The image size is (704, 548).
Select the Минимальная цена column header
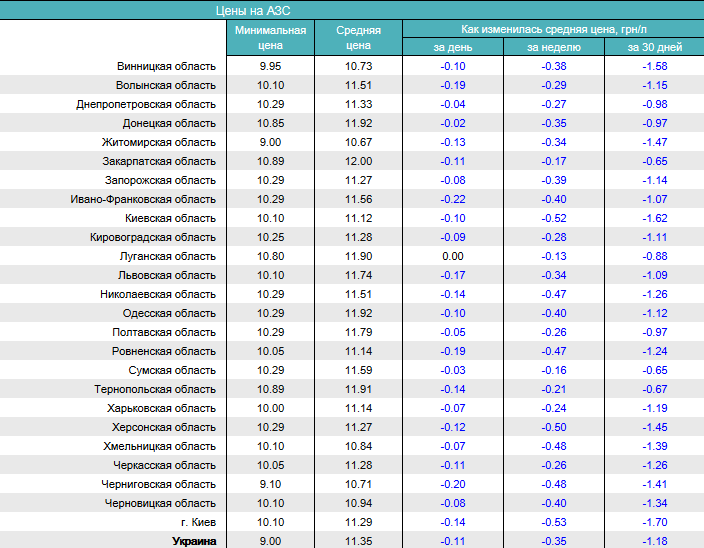[270, 37]
